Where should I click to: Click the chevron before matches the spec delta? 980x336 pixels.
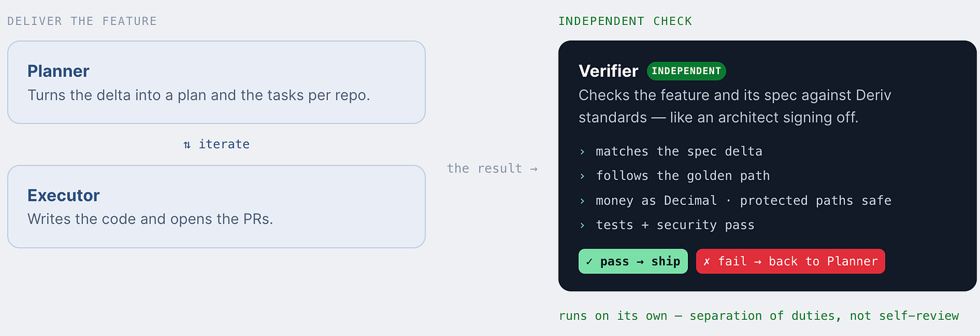582,152
